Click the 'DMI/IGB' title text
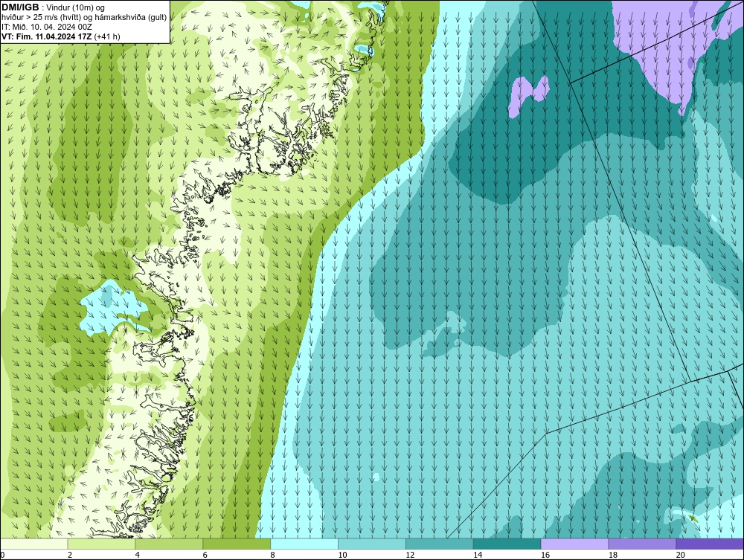The height and width of the screenshot is (560, 744). (x=20, y=7)
